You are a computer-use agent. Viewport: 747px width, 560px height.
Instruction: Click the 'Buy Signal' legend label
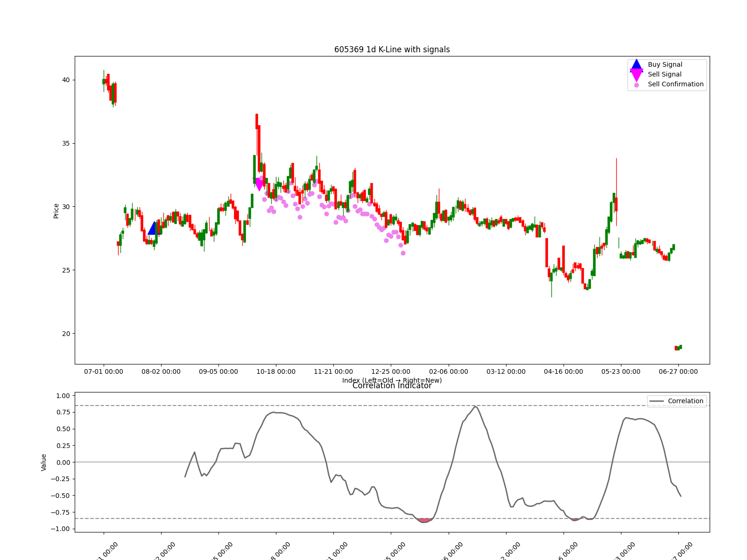click(x=665, y=64)
